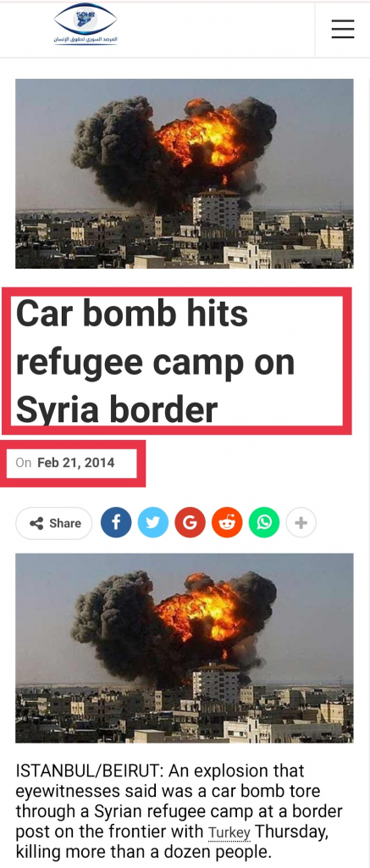Screen dimensions: 370x868
Task: Share the article on Facebook
Action: click(x=116, y=522)
